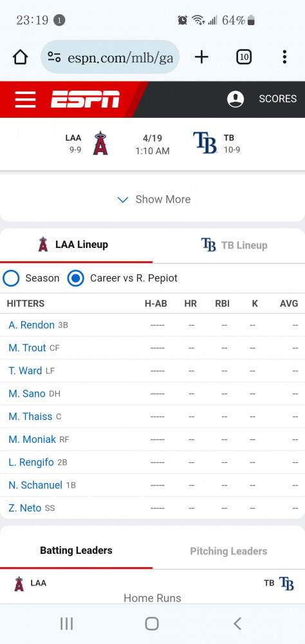Image resolution: width=305 pixels, height=644 pixels.
Task: Open M. Trout player page
Action: point(27,348)
